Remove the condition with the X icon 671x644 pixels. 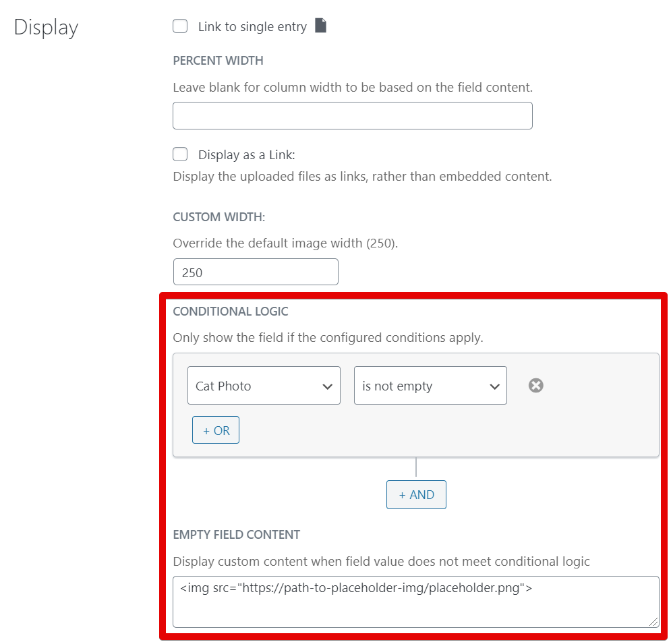[x=536, y=385]
